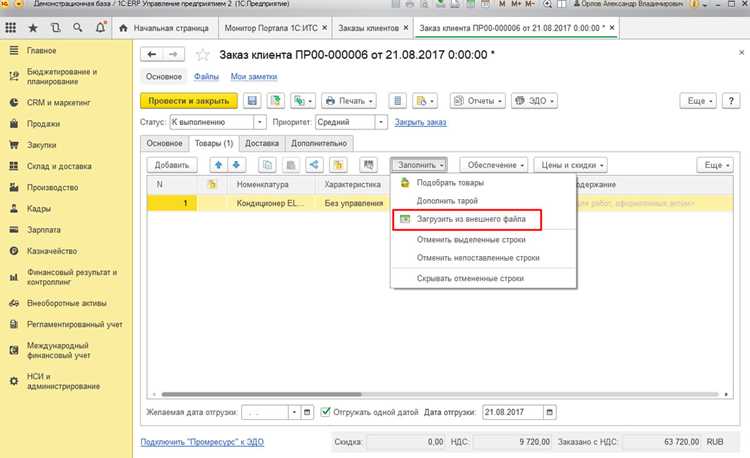Switch to the Доставка tab

point(262,143)
